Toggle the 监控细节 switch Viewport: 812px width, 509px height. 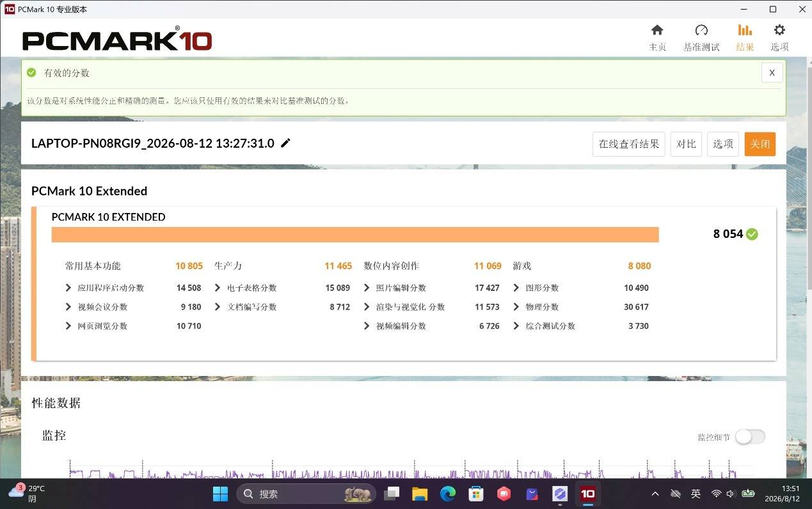click(x=750, y=437)
